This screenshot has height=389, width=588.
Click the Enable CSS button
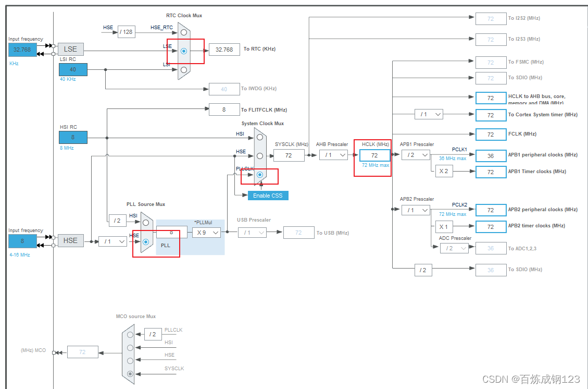tap(267, 195)
